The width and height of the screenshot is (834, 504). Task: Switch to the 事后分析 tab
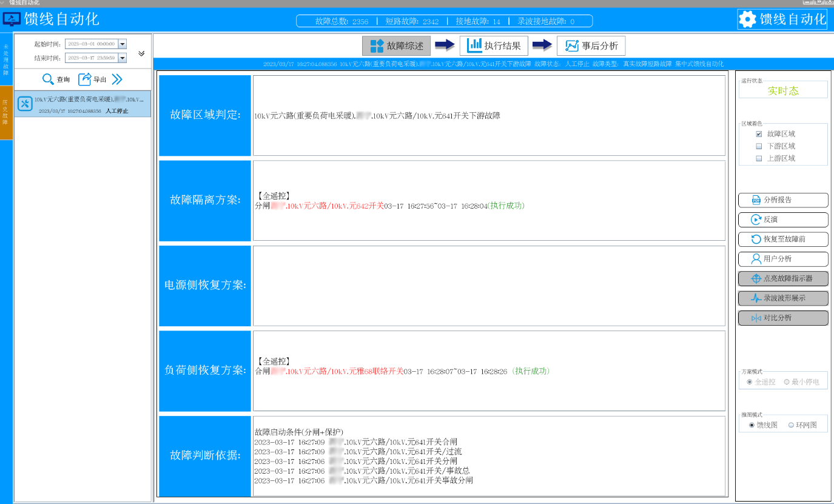pos(591,46)
